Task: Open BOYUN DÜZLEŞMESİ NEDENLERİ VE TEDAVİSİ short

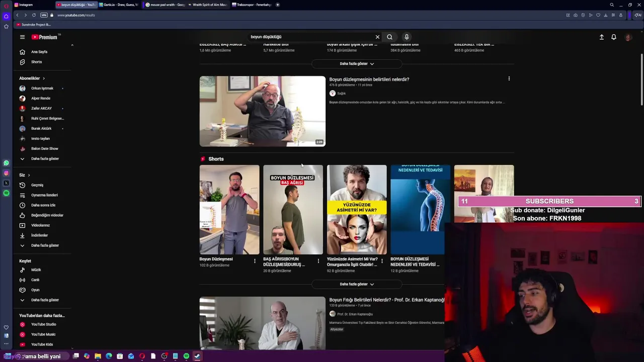Action: tap(420, 210)
